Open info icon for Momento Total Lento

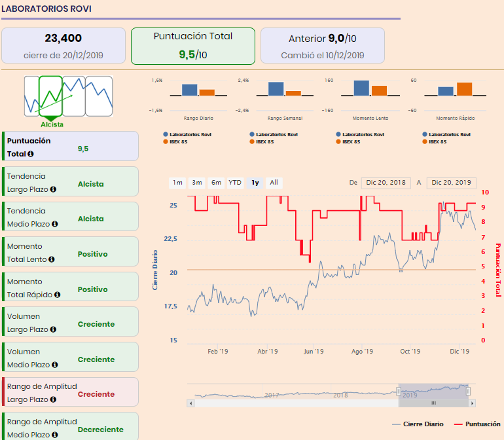tap(52, 259)
